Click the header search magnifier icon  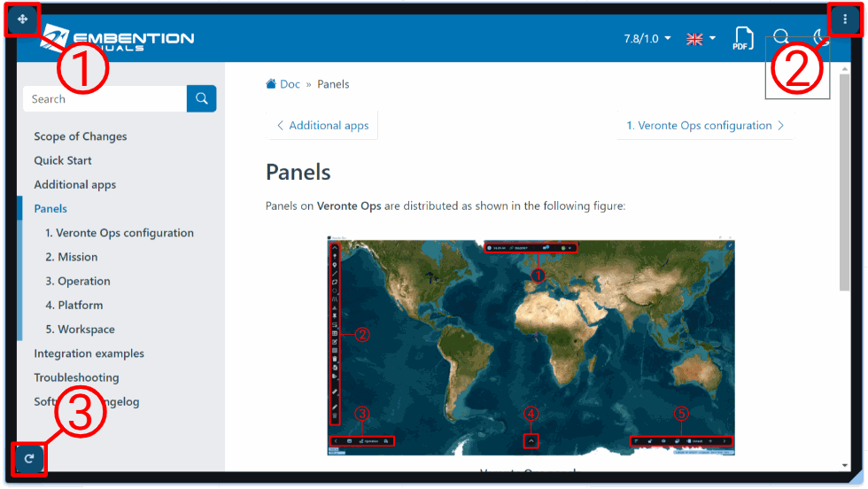[781, 37]
